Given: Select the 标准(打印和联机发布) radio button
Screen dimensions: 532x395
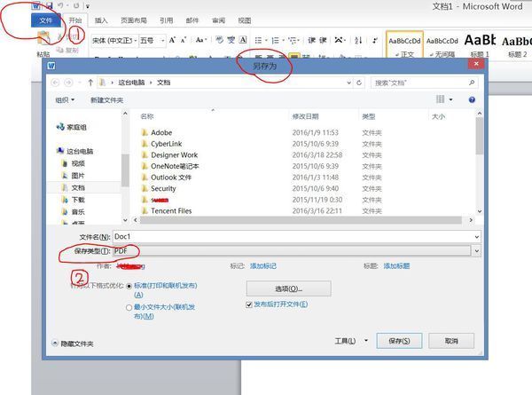Looking at the screenshot, I should pyautogui.click(x=129, y=287).
